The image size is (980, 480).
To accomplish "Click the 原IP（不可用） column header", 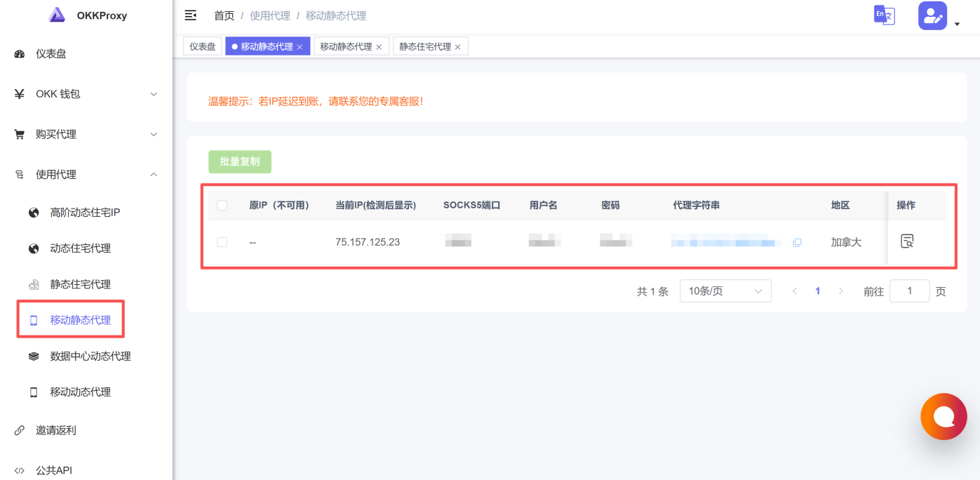I will coord(279,206).
